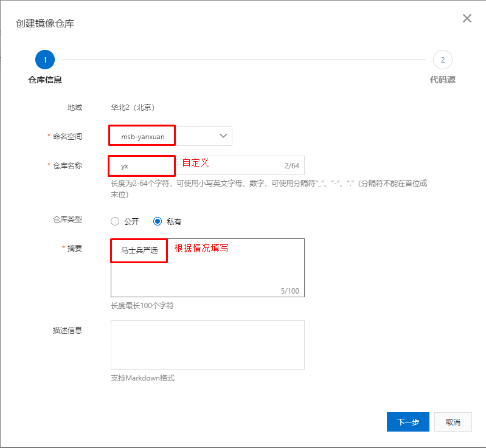Click the 描述信息 field label

coord(68,331)
